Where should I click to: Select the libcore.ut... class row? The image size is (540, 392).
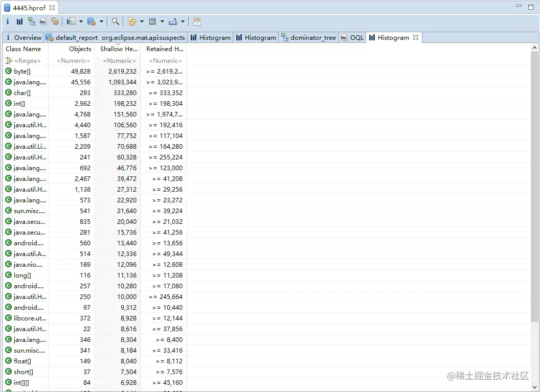click(x=30, y=318)
